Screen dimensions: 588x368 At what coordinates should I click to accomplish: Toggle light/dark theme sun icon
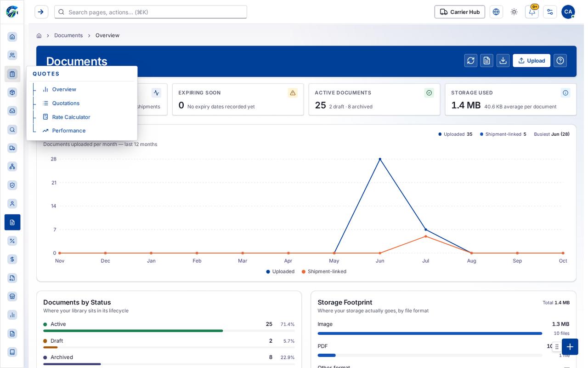pyautogui.click(x=514, y=12)
